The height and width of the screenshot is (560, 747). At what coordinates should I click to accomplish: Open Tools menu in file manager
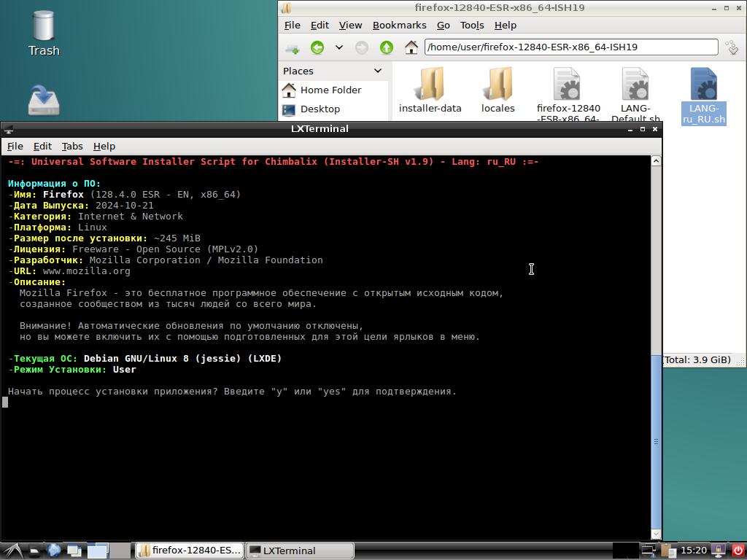[x=472, y=26]
